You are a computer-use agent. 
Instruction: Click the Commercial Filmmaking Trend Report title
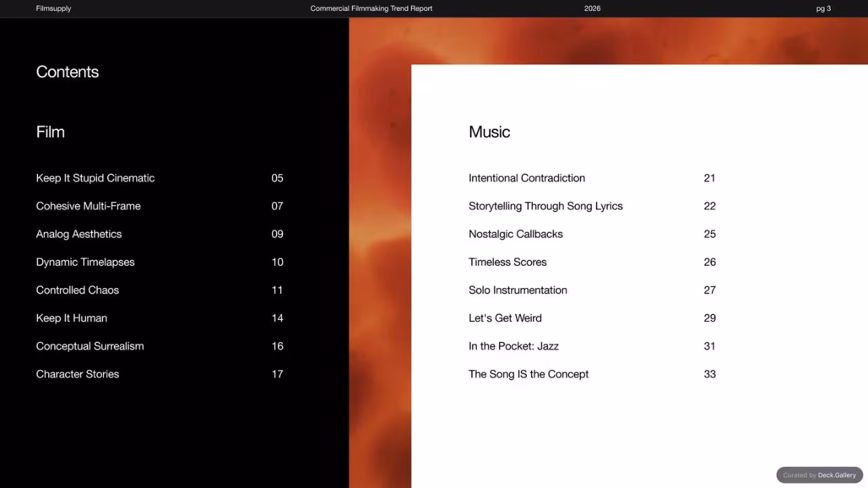[x=371, y=8]
